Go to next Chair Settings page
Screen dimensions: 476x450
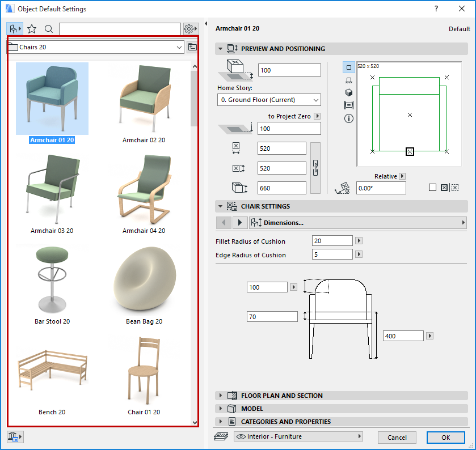click(x=239, y=223)
